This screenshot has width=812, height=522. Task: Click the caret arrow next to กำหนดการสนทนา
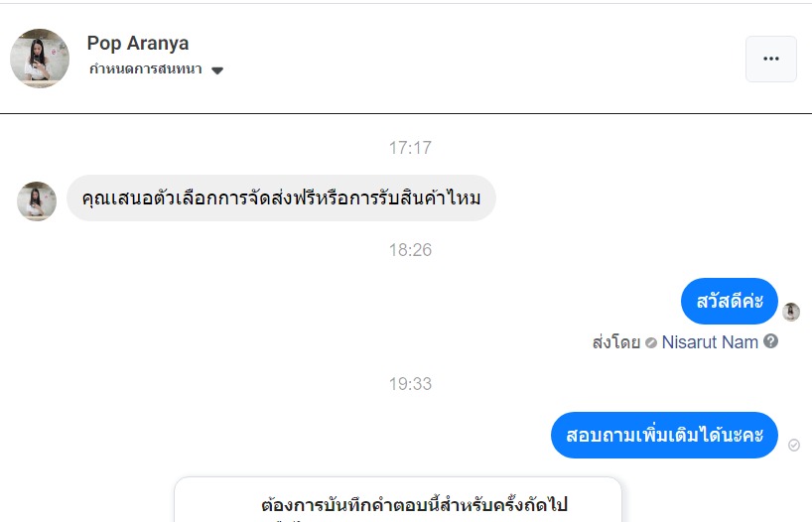pyautogui.click(x=217, y=70)
